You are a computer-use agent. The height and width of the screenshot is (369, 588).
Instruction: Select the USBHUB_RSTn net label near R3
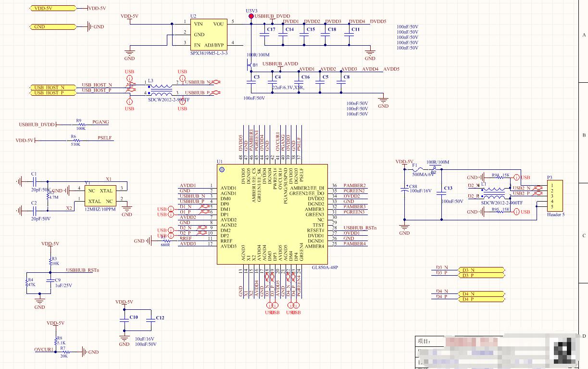pyautogui.click(x=82, y=270)
